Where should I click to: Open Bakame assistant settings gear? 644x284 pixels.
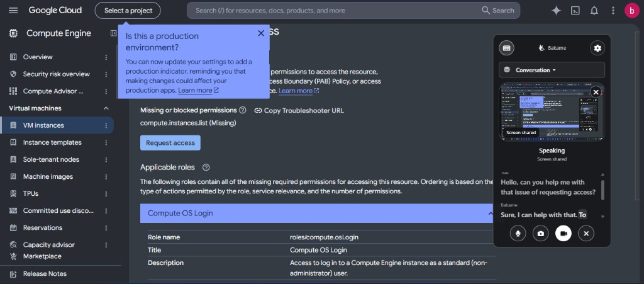click(x=597, y=48)
